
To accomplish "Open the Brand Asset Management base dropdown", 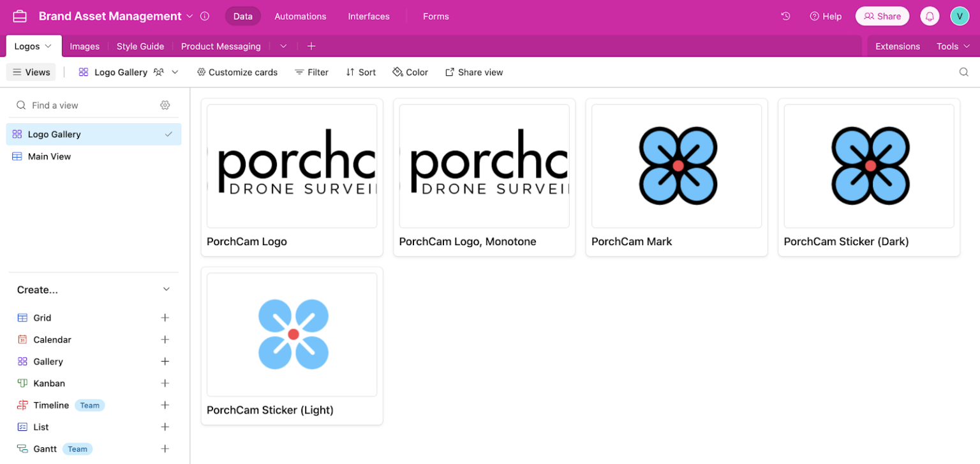I will pyautogui.click(x=189, y=16).
